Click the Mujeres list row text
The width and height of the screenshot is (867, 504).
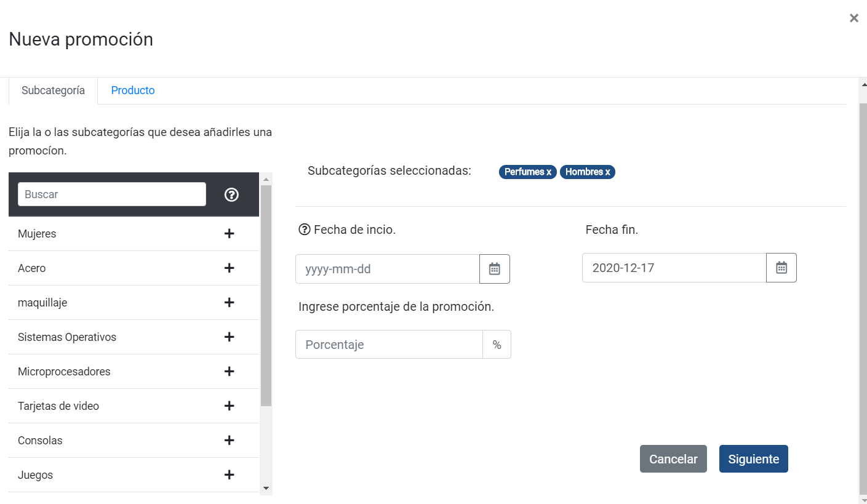(37, 234)
